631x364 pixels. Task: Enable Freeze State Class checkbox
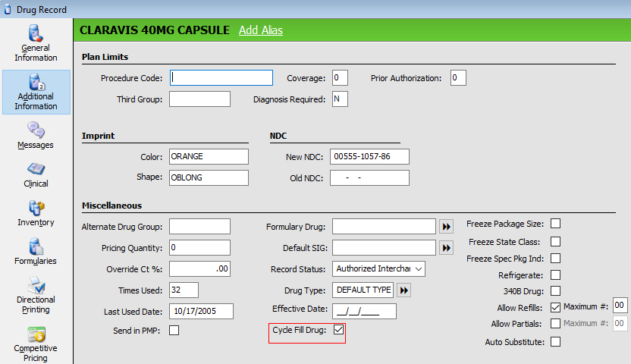[555, 242]
